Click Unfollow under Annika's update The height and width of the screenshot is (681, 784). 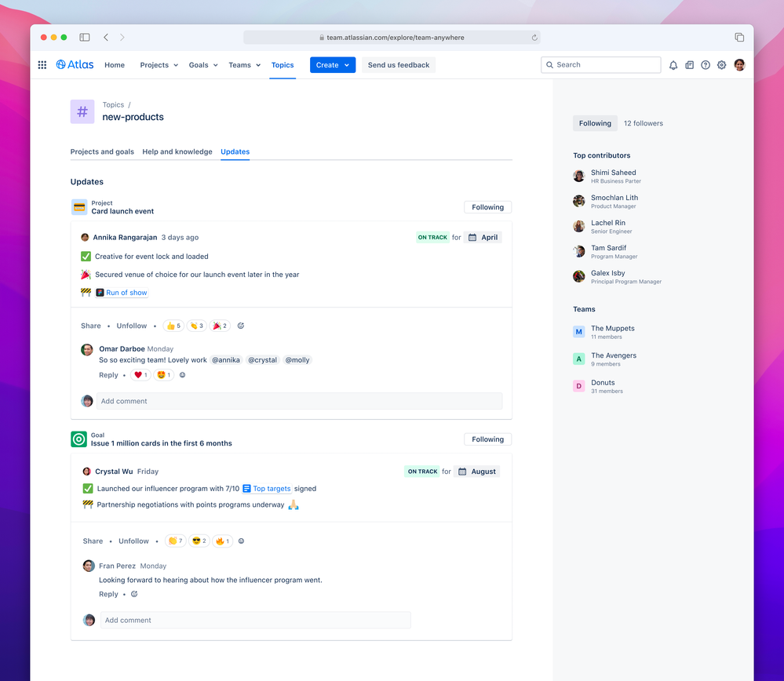[132, 326]
